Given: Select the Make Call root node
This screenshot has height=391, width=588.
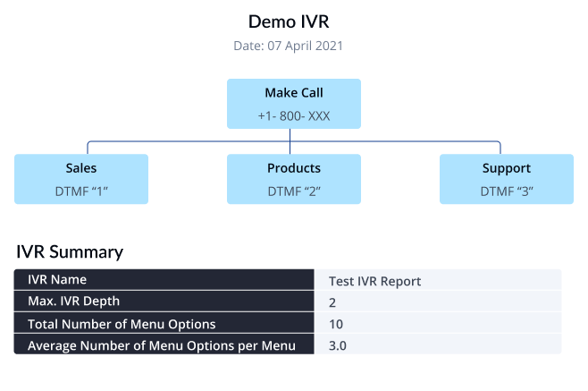Looking at the screenshot, I should point(293,93).
